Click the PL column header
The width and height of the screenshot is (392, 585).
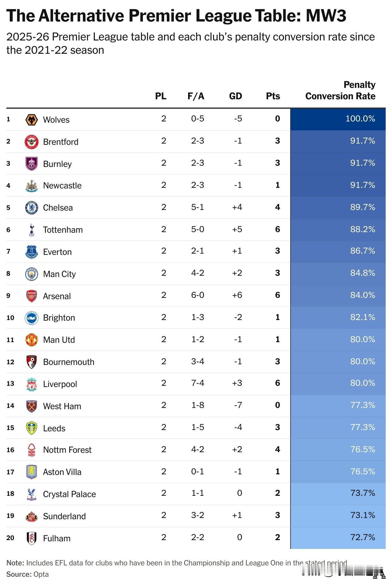tap(161, 96)
